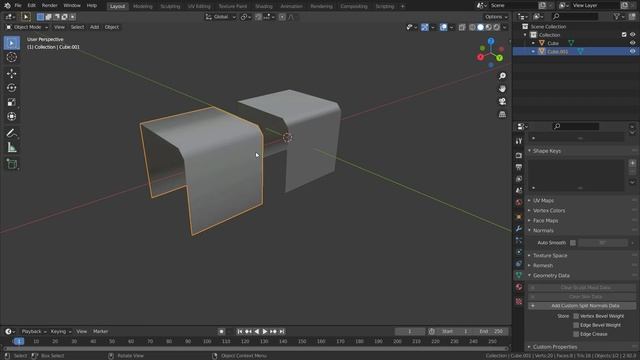Click the current frame playhead marker
Viewport: 640px width, 360px height.
(18, 341)
